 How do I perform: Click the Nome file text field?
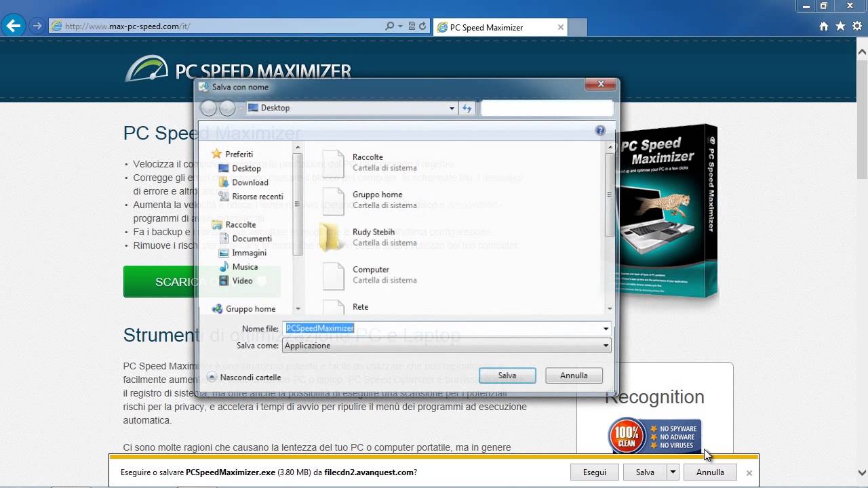click(x=442, y=328)
